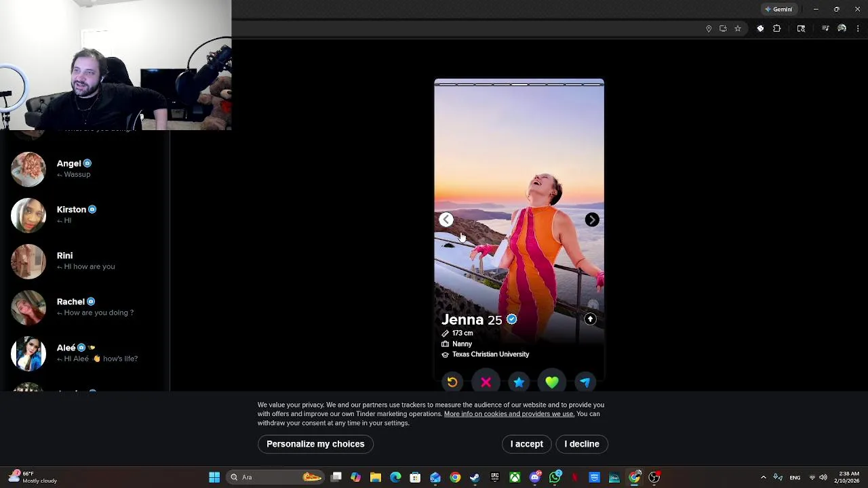The width and height of the screenshot is (868, 488).
Task: Click the red X Nope button
Action: point(486,382)
